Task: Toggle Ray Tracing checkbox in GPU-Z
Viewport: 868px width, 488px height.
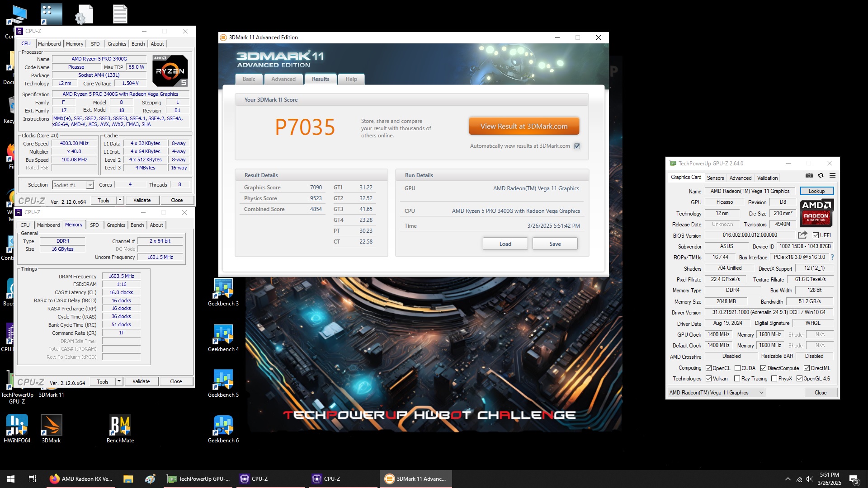Action: [737, 379]
